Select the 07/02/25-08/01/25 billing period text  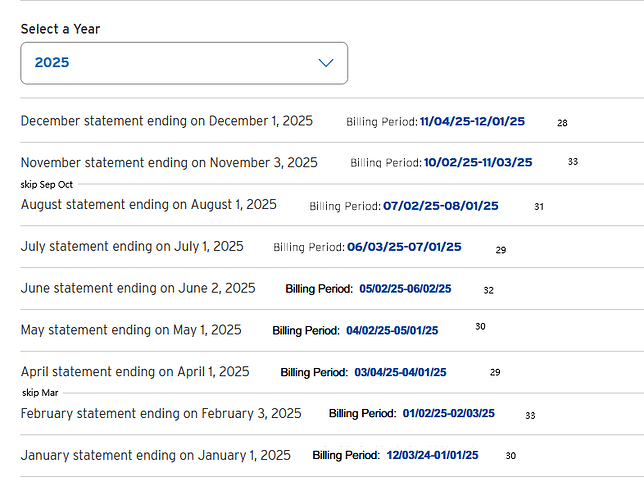point(440,206)
